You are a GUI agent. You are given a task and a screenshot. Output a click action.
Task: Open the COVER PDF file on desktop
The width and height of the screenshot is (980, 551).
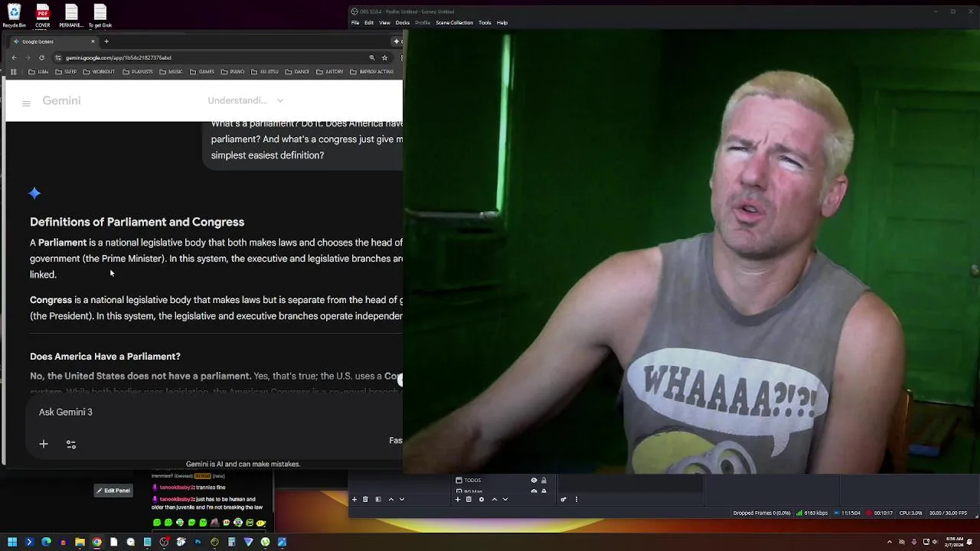(x=43, y=15)
